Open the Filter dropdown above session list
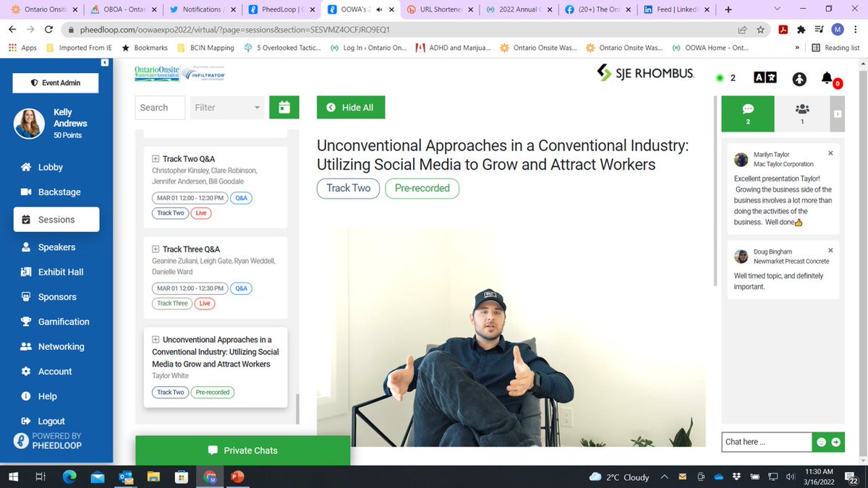The height and width of the screenshot is (488, 868). pos(226,106)
